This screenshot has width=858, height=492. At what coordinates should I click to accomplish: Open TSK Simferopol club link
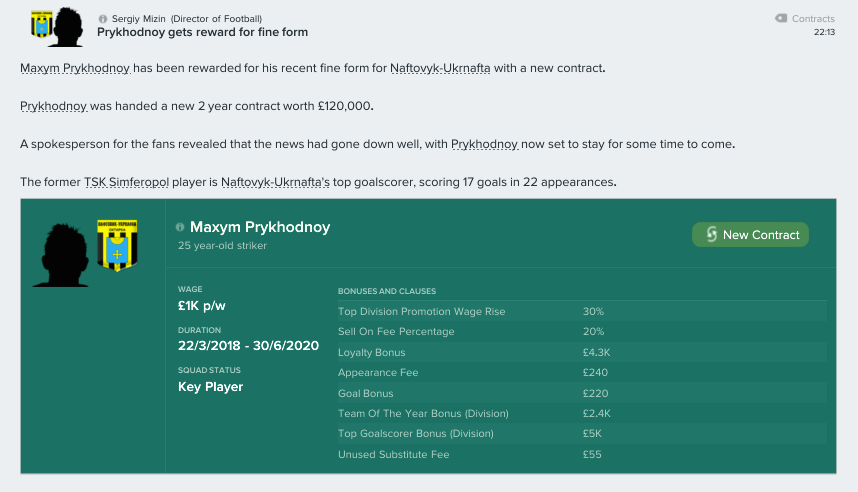pyautogui.click(x=126, y=182)
